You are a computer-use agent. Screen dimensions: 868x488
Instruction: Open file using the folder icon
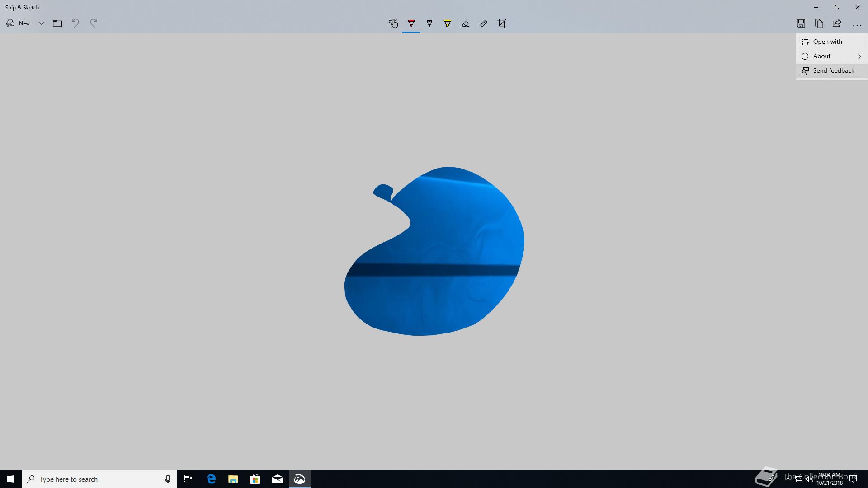57,23
